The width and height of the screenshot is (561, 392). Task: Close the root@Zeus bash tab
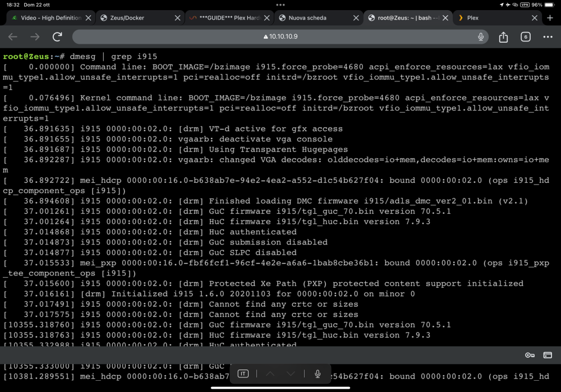[445, 18]
